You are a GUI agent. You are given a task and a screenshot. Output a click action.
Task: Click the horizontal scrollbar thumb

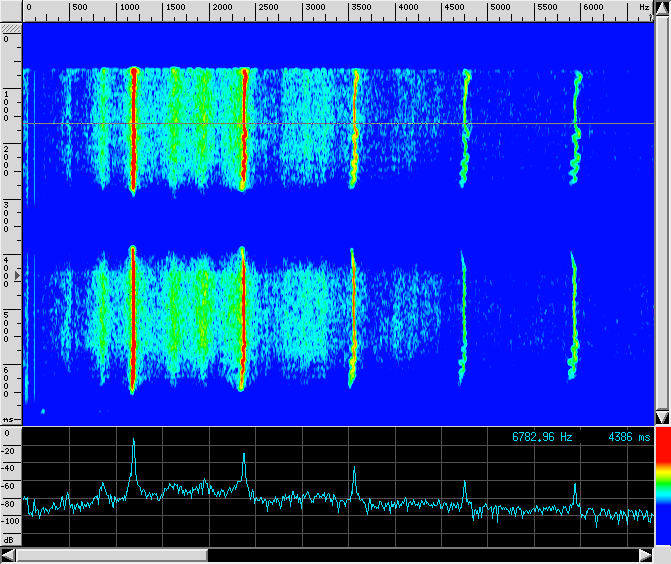coord(112,555)
